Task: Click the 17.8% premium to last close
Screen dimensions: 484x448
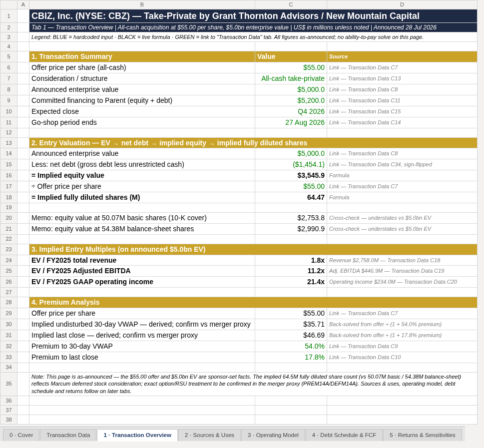Action: [x=291, y=357]
